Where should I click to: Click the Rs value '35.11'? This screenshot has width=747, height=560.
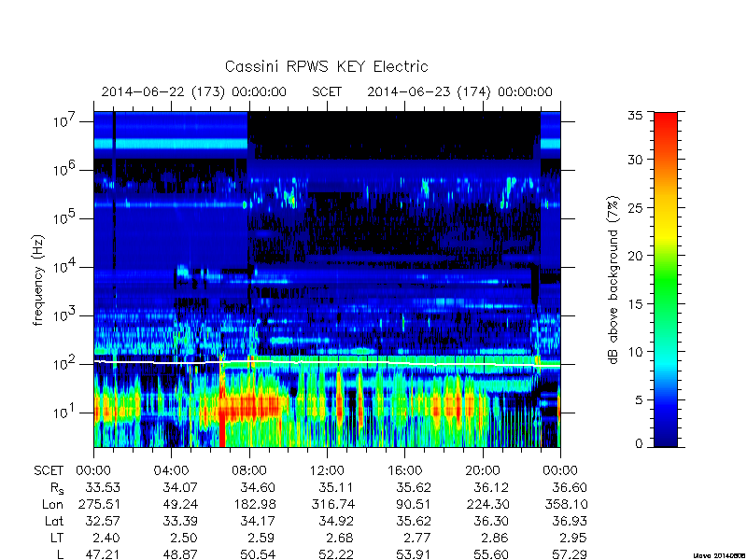(336, 487)
